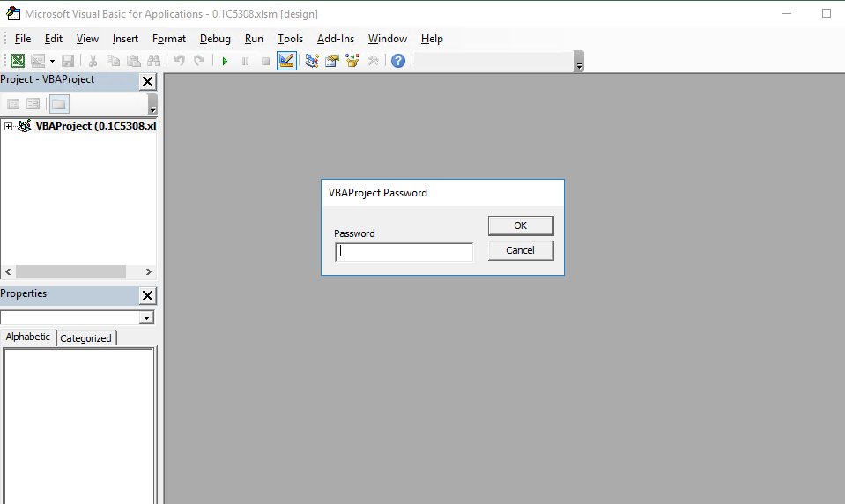Image resolution: width=845 pixels, height=504 pixels.
Task: Open Standard toolbar options arrow
Action: pyautogui.click(x=579, y=62)
